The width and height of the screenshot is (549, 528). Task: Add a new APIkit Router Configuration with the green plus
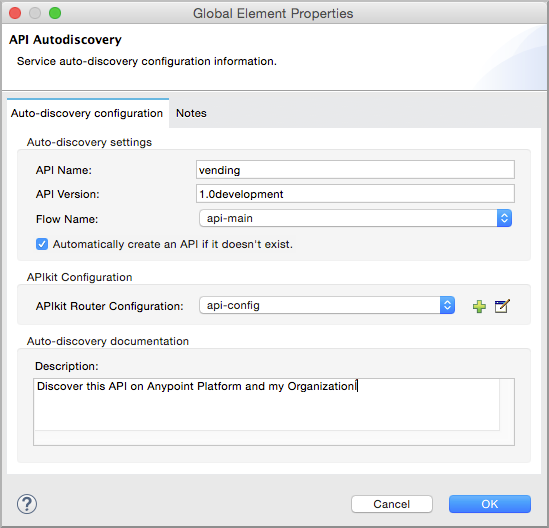pyautogui.click(x=479, y=306)
